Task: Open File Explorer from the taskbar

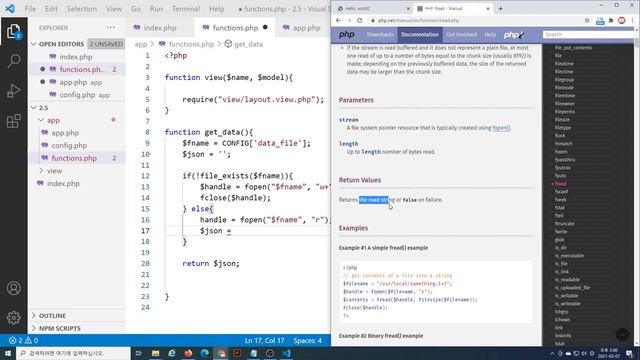Action: (156, 353)
